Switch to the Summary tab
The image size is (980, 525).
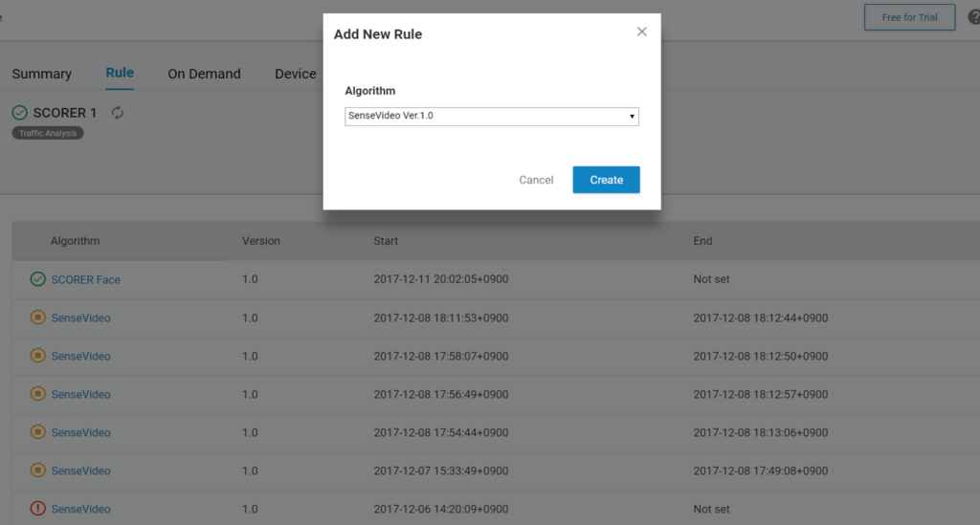pos(42,74)
